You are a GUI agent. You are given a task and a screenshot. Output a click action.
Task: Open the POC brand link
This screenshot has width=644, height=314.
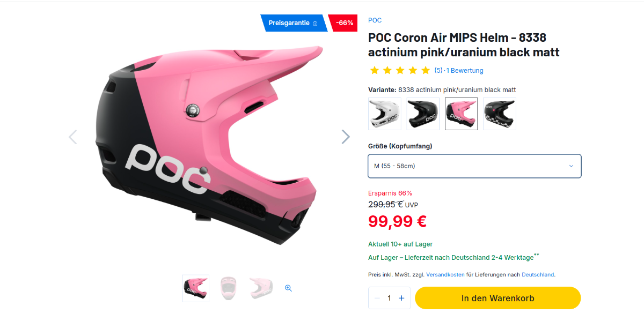[x=375, y=20]
